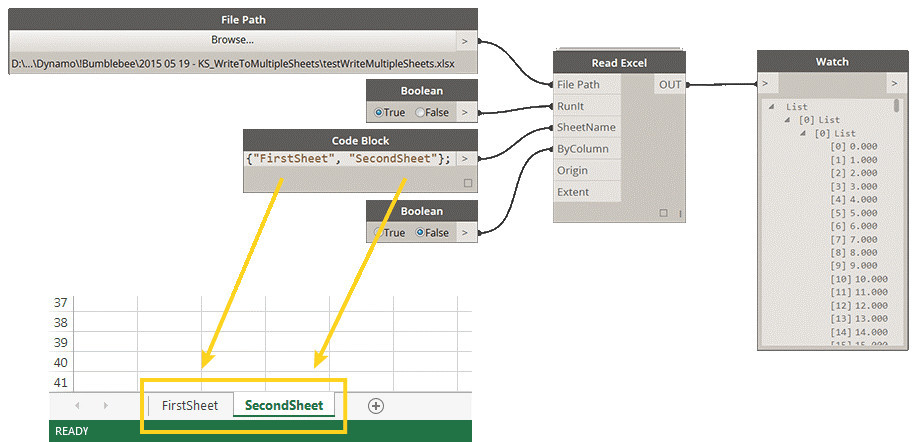This screenshot has height=442, width=920.
Task: Collapse the deepest [0] List entry above [0] 0.000 in Watch
Action: tap(802, 134)
